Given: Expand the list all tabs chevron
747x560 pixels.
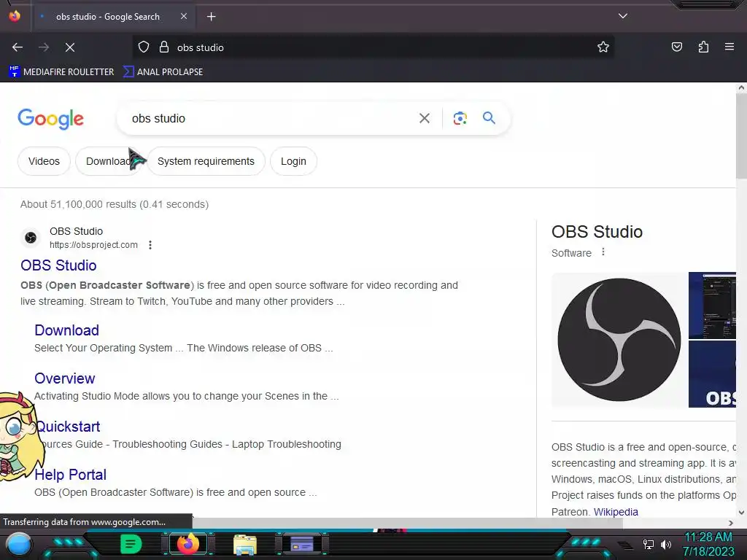Looking at the screenshot, I should (623, 16).
